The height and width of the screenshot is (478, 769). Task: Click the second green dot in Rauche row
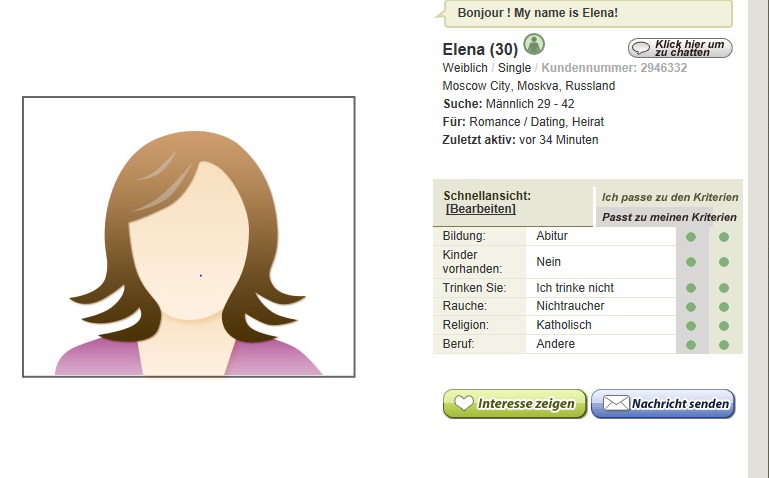click(x=724, y=307)
